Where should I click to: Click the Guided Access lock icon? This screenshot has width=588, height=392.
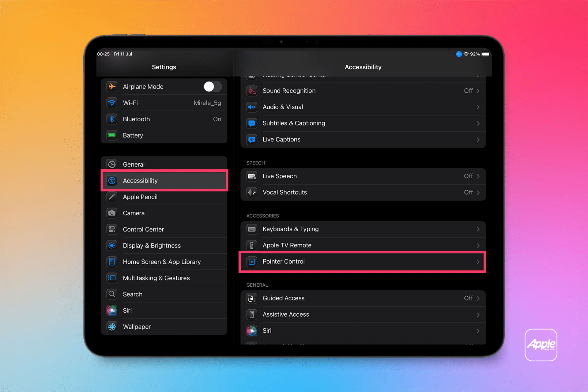(x=252, y=299)
